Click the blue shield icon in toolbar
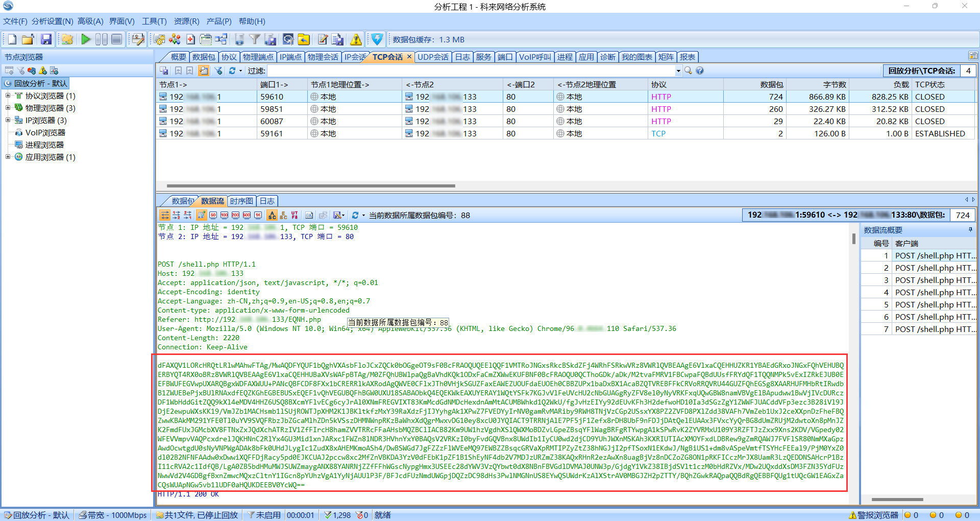 tap(377, 39)
